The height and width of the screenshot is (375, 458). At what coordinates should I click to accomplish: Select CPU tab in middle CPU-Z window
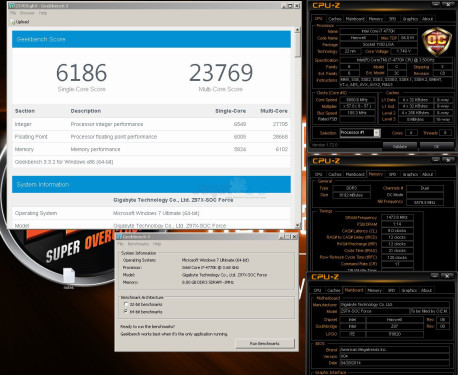pyautogui.click(x=318, y=174)
